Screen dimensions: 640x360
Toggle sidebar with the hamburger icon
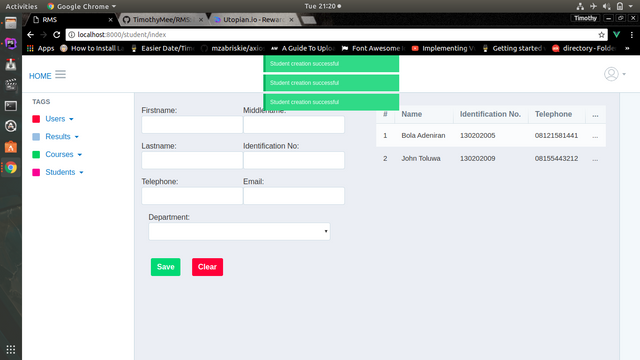pos(60,74)
